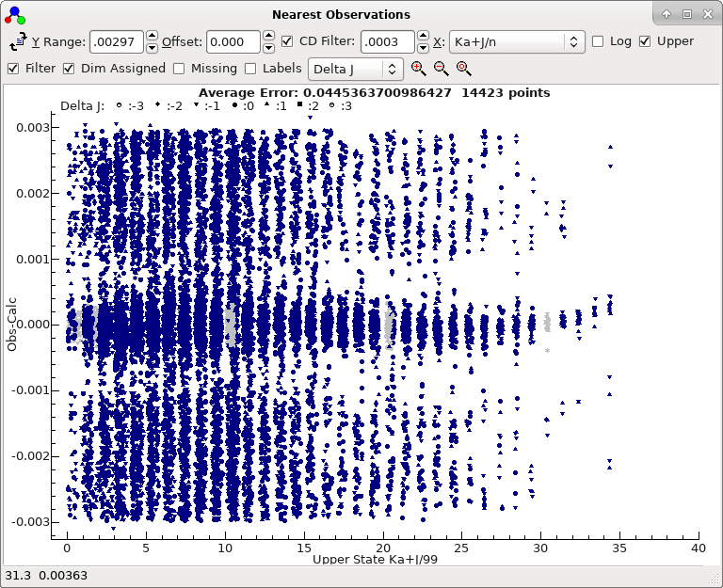Click the ':-3' legend entry
723x588 pixels.
tap(130, 106)
